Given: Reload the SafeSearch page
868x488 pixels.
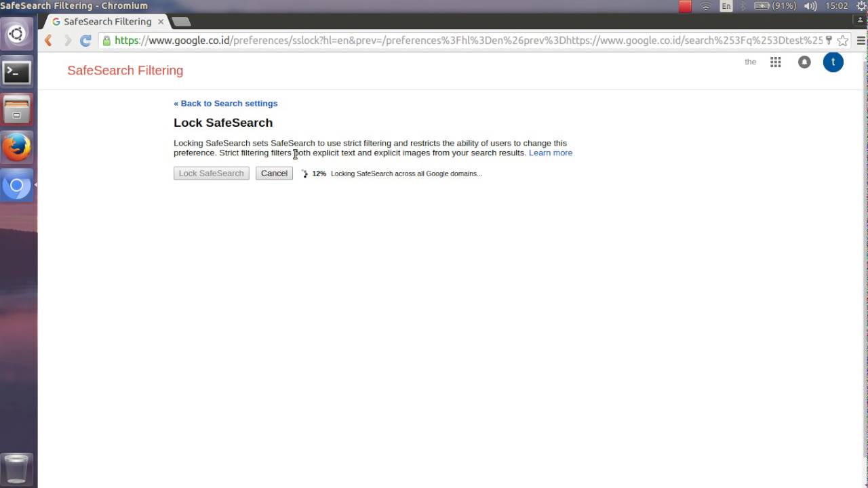Looking at the screenshot, I should coord(85,41).
